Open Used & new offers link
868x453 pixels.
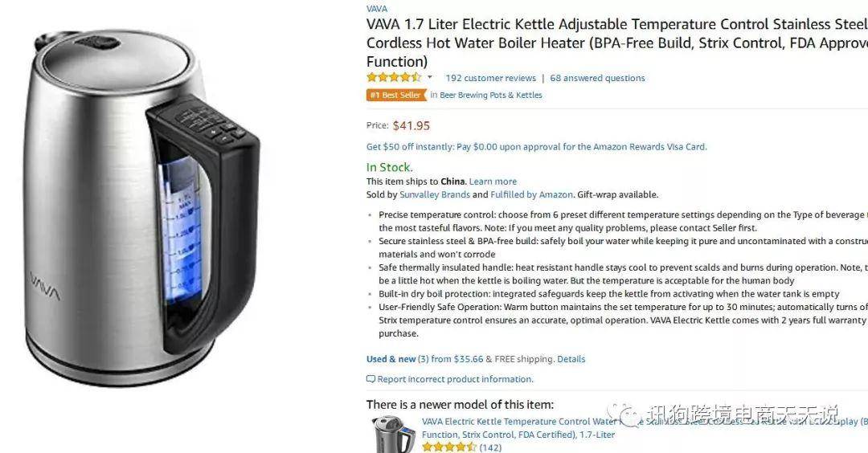pos(391,359)
